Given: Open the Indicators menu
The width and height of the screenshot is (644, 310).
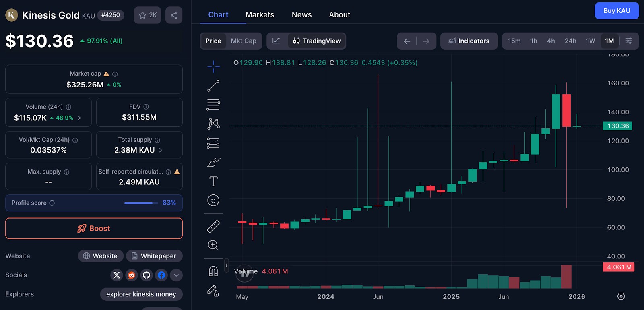Looking at the screenshot, I should point(469,41).
